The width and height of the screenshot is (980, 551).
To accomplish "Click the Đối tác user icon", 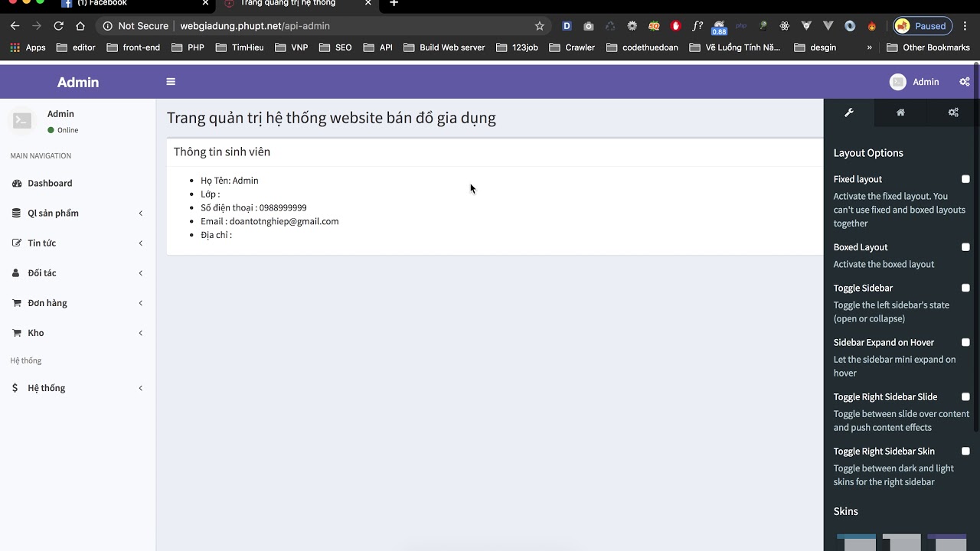I will pyautogui.click(x=17, y=273).
